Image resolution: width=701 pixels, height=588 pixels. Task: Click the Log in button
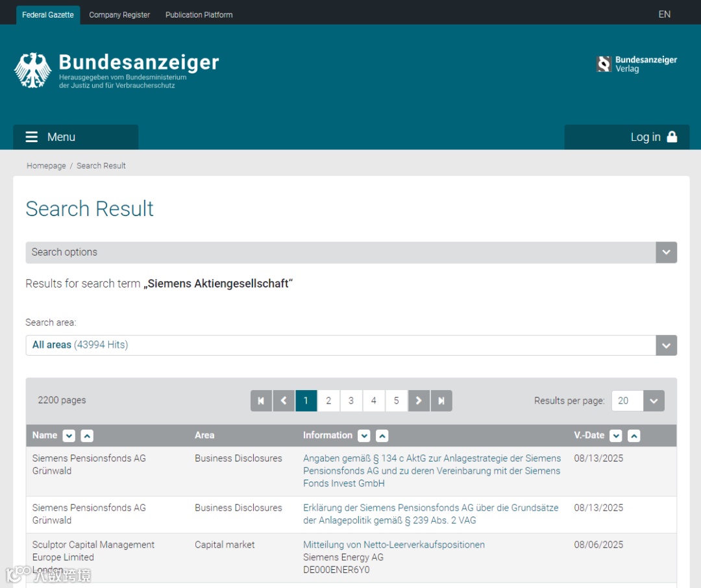(627, 137)
